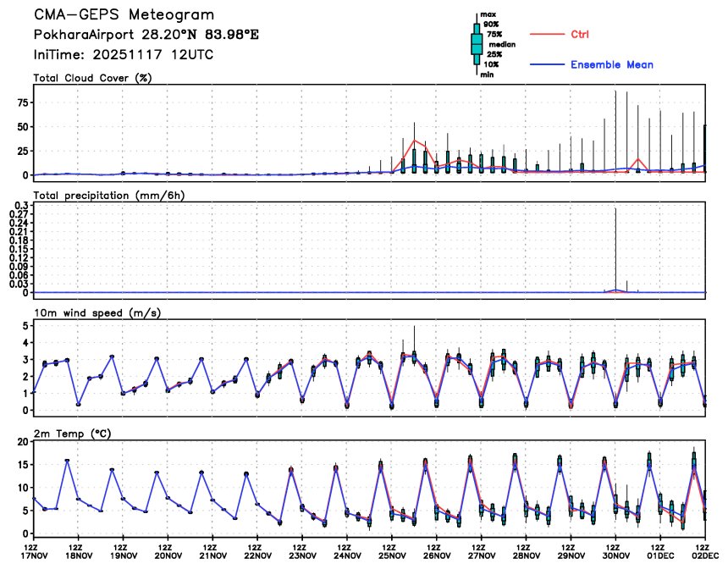Click the Ensemble Mean legend label

click(612, 64)
